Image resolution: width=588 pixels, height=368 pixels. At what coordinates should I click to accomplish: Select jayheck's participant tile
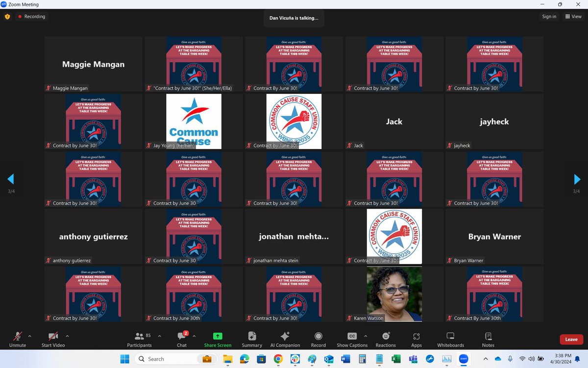tap(494, 121)
